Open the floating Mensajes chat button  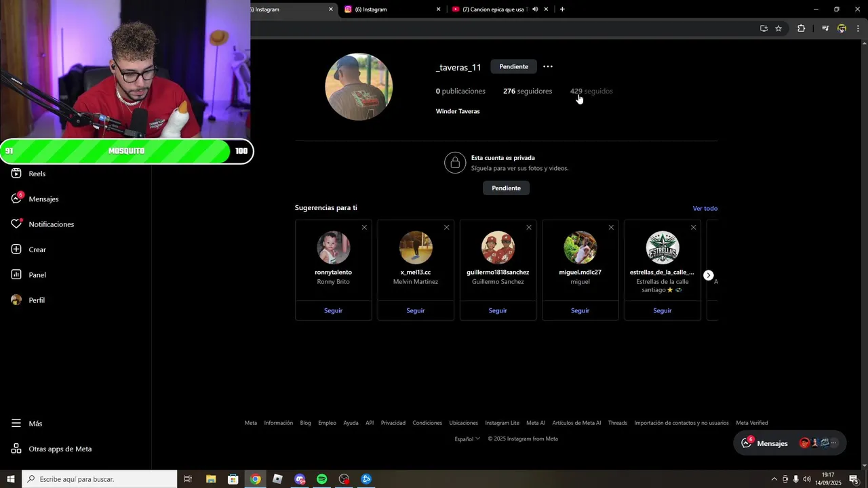(790, 443)
